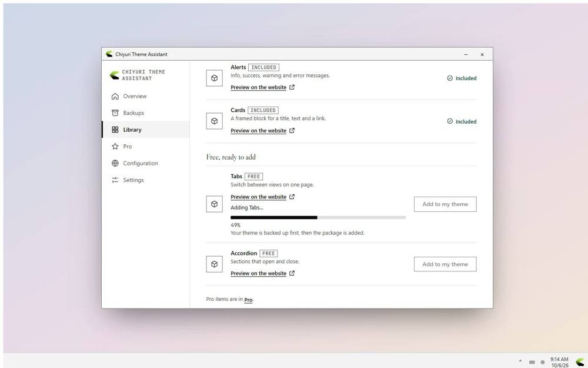This screenshot has height=368, width=588.
Task: Click the Chiyuri leaf logo in the sidebar header
Action: coord(115,75)
